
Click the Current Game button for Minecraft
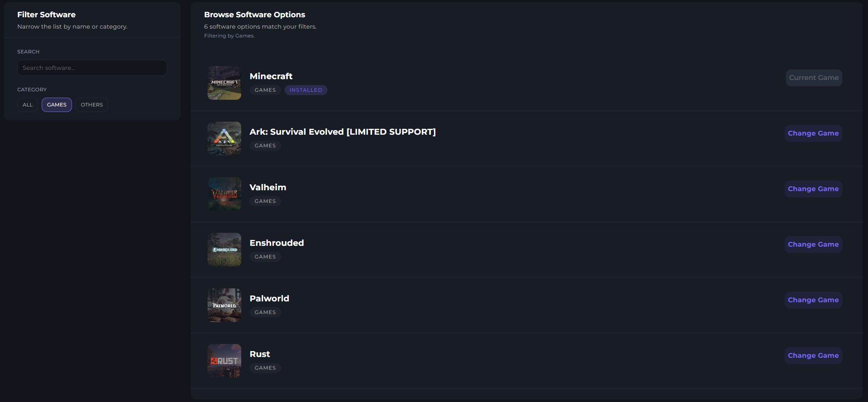pos(814,78)
